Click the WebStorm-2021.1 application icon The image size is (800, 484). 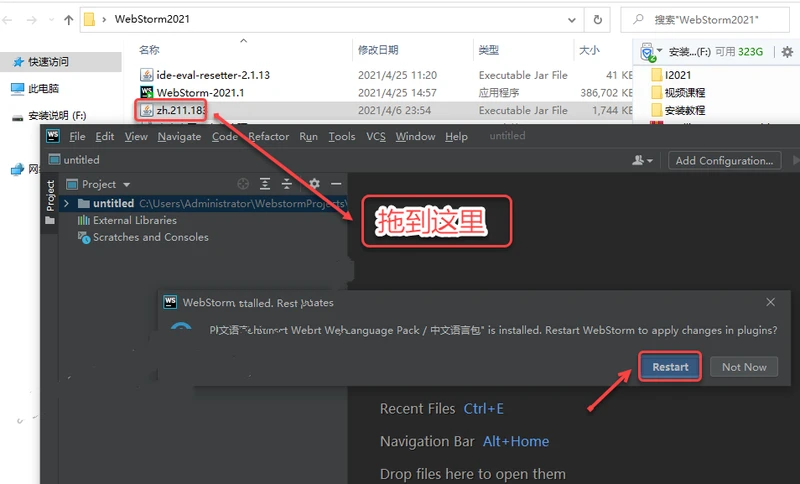point(146,92)
